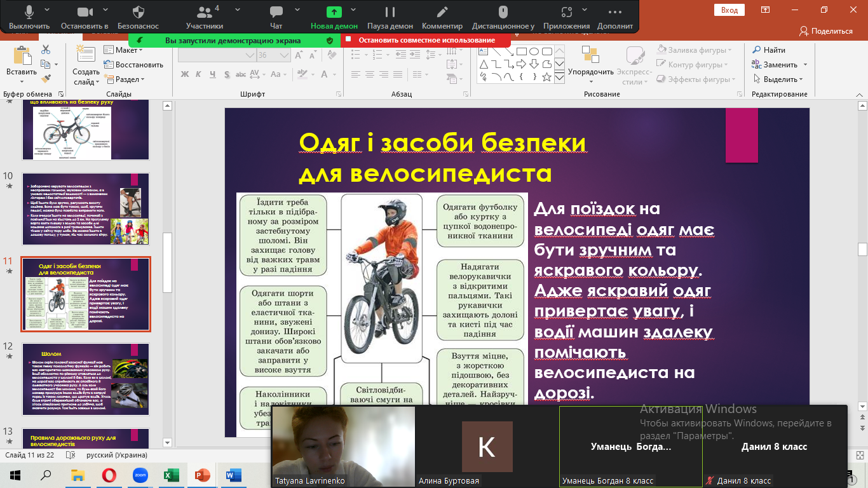Mute microphone in Zoom toolbar
Image resolution: width=868 pixels, height=488 pixels.
click(x=29, y=13)
